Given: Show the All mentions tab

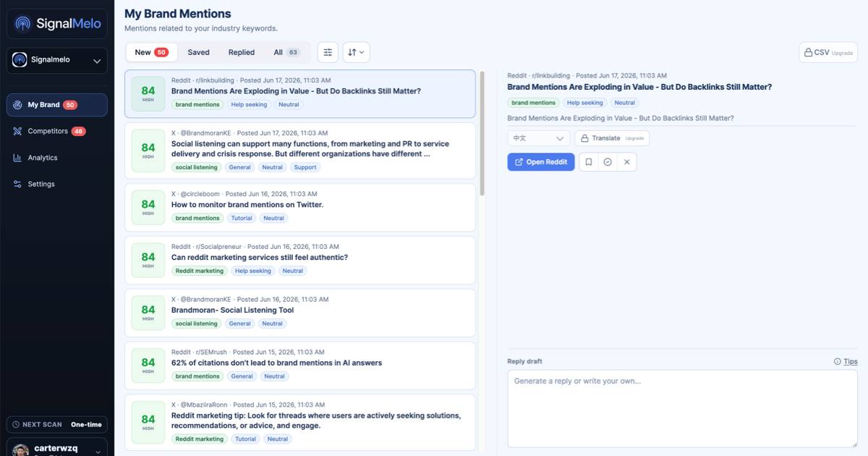Looking at the screenshot, I should tap(287, 52).
